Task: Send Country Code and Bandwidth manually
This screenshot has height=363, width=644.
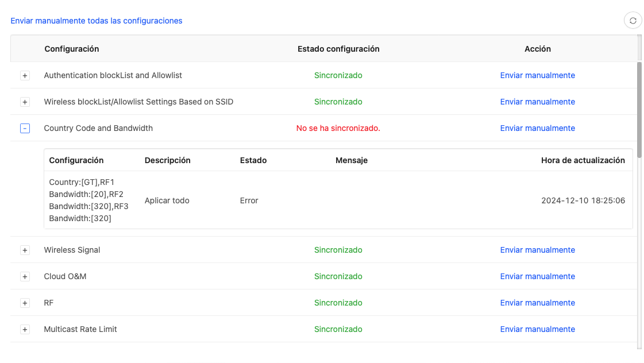Action: (537, 128)
